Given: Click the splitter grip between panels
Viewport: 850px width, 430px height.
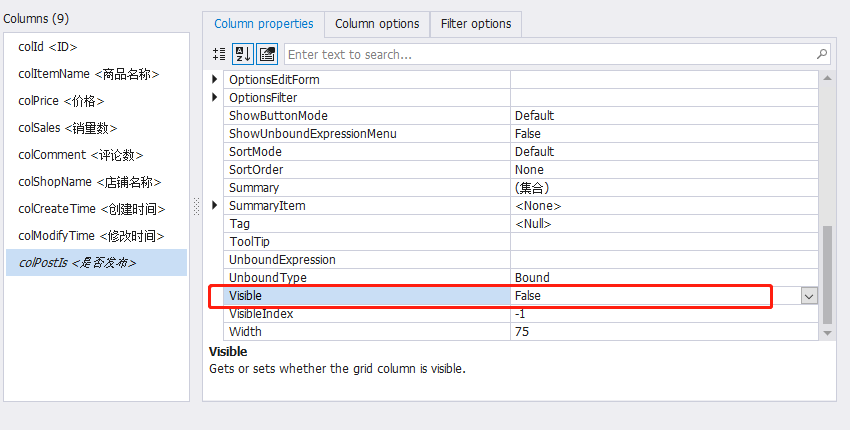Looking at the screenshot, I should (196, 204).
